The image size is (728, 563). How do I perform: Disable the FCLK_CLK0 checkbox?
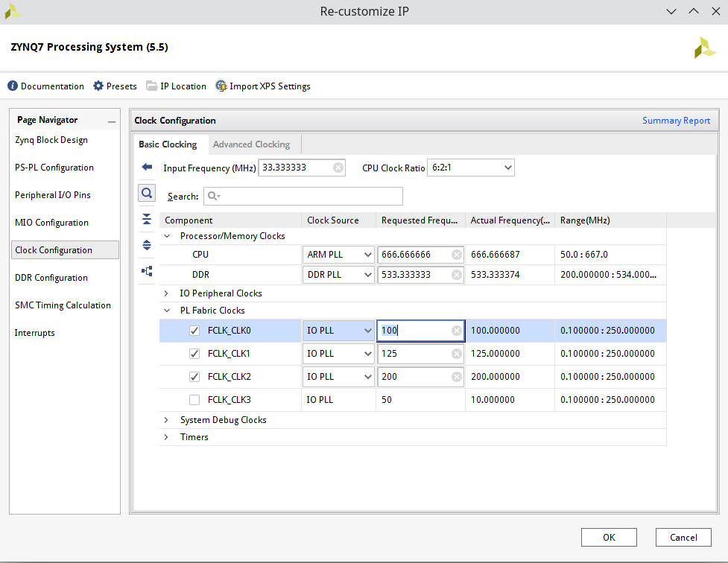coord(194,331)
